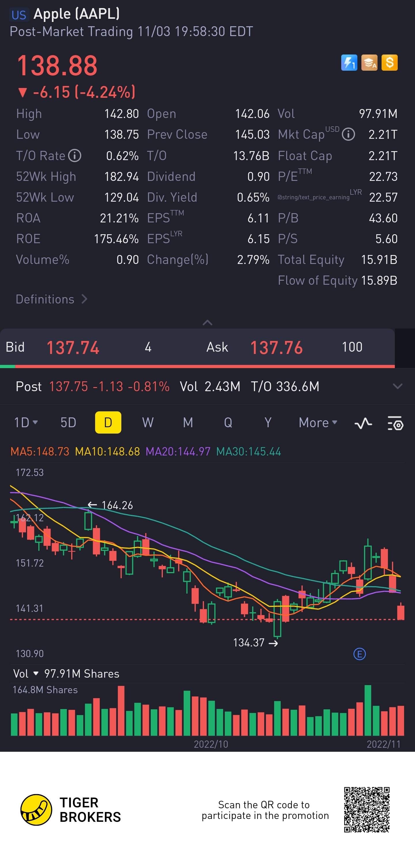
Task: Tap the orange stacked coins icon
Action: coord(369,63)
